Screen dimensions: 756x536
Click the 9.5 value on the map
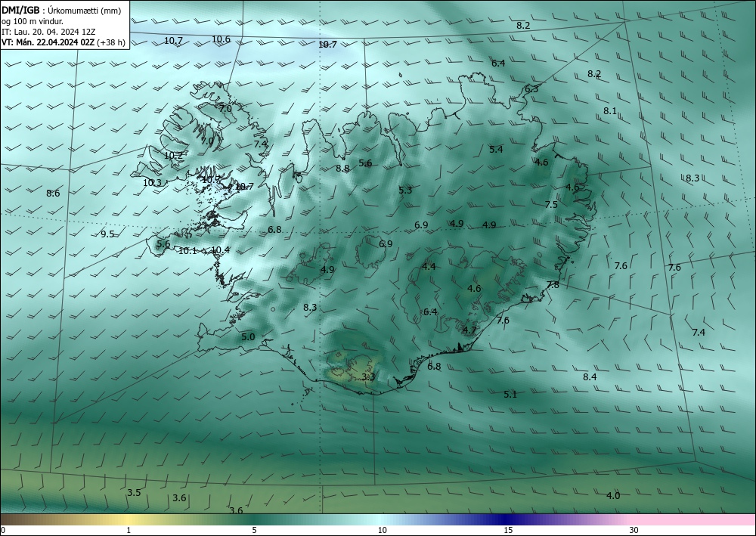tap(107, 234)
